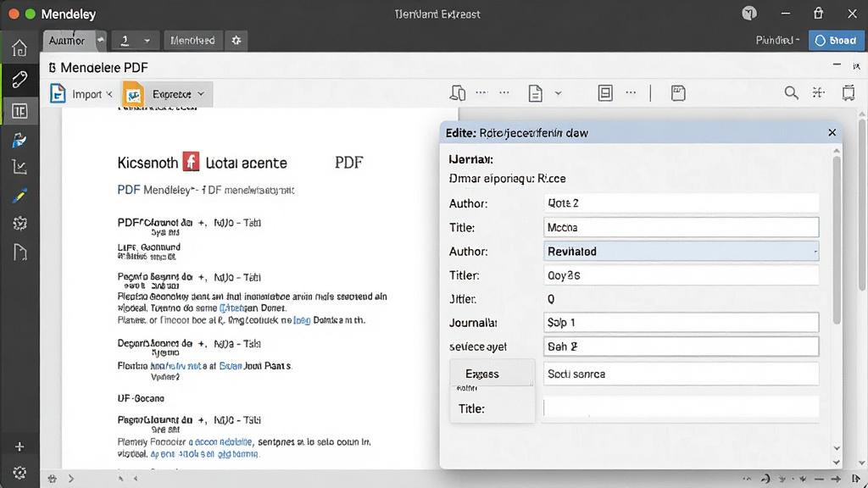This screenshot has width=868, height=488.
Task: Open the Revhaled author combo box
Action: 681,251
